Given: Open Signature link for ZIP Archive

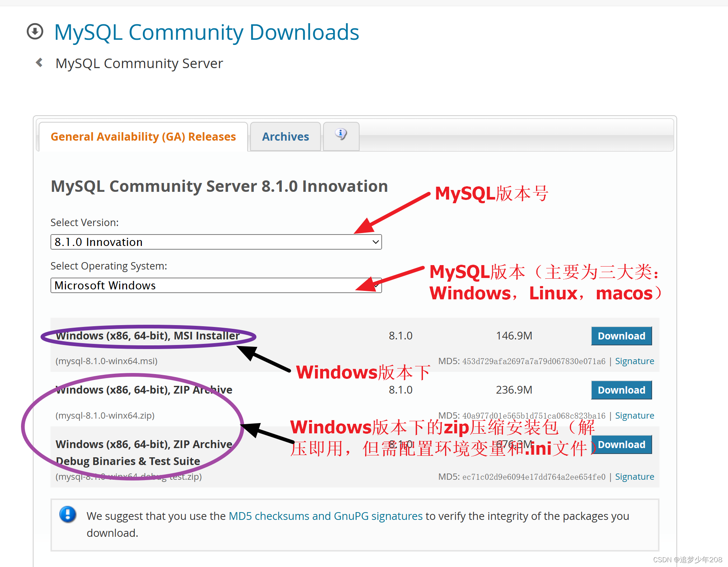Looking at the screenshot, I should (634, 416).
